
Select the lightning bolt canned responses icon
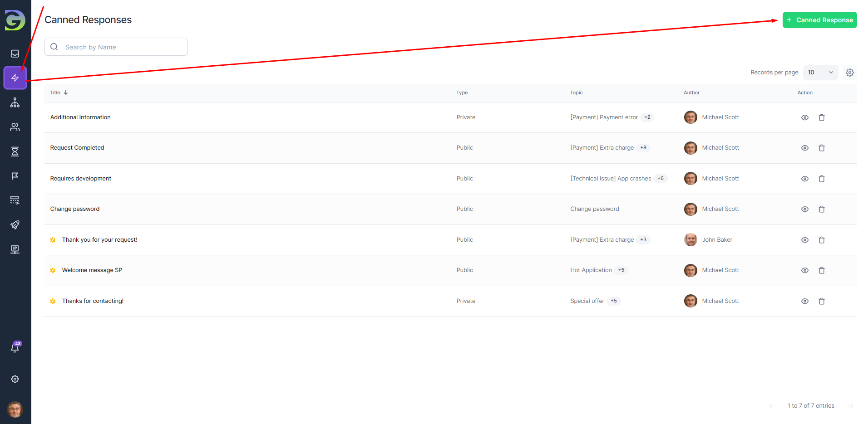pos(15,78)
